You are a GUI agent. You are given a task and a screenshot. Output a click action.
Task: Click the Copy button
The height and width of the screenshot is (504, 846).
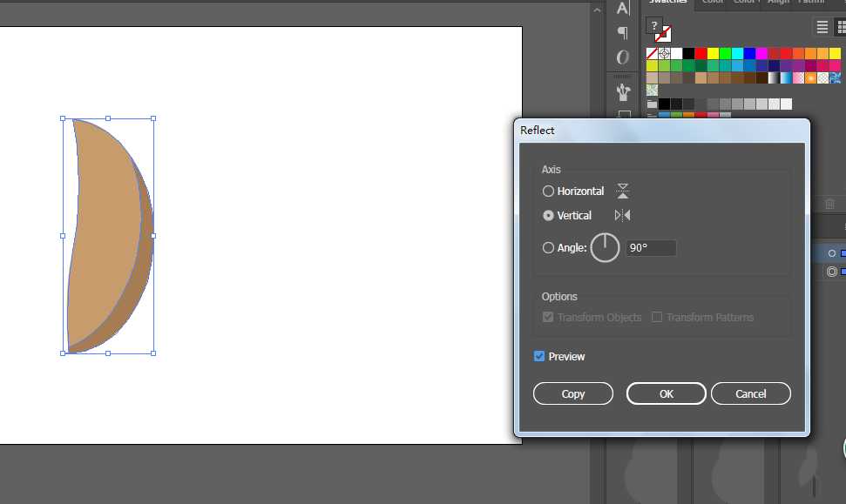point(572,394)
